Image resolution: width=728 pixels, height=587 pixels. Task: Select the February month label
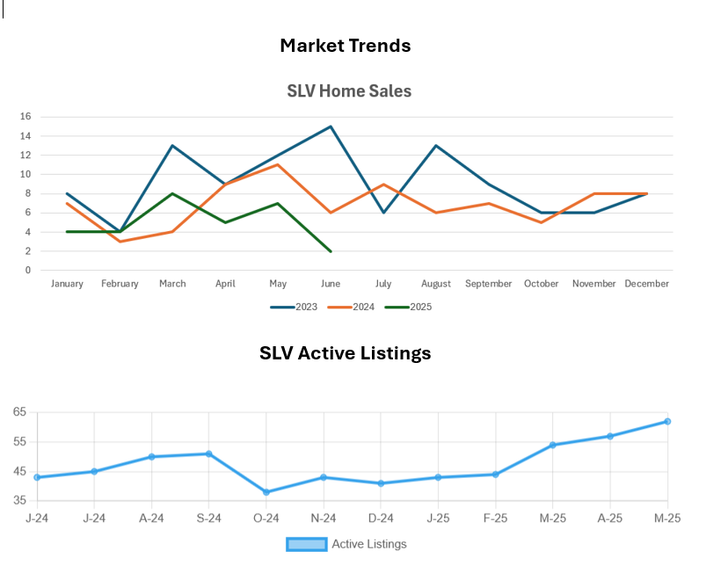pos(120,284)
